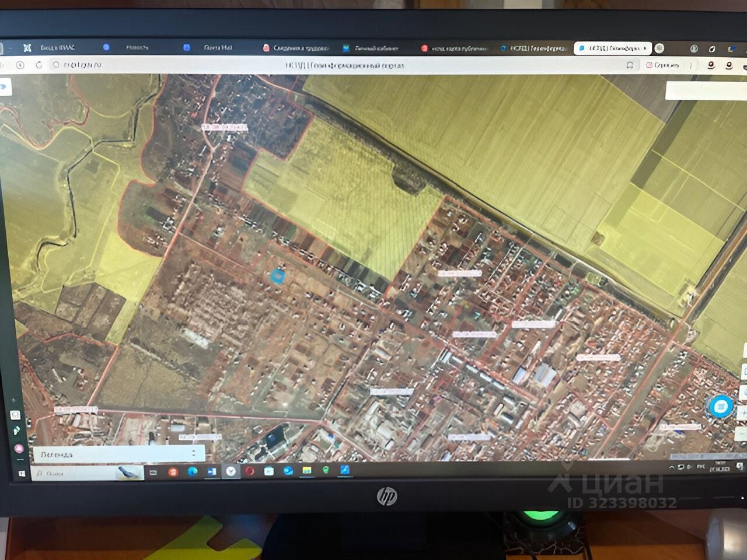Image resolution: width=747 pixels, height=560 pixels.
Task: Open the pink circular sidebar icon
Action: [18, 449]
